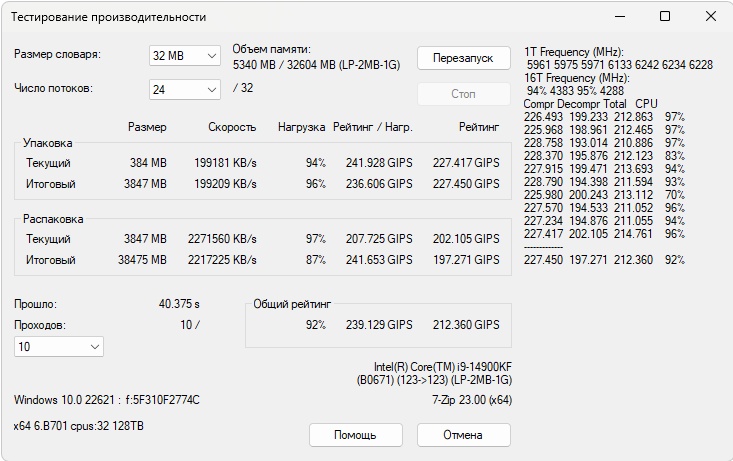
Task: Click the window title Тестирование производительности
Action: (109, 17)
